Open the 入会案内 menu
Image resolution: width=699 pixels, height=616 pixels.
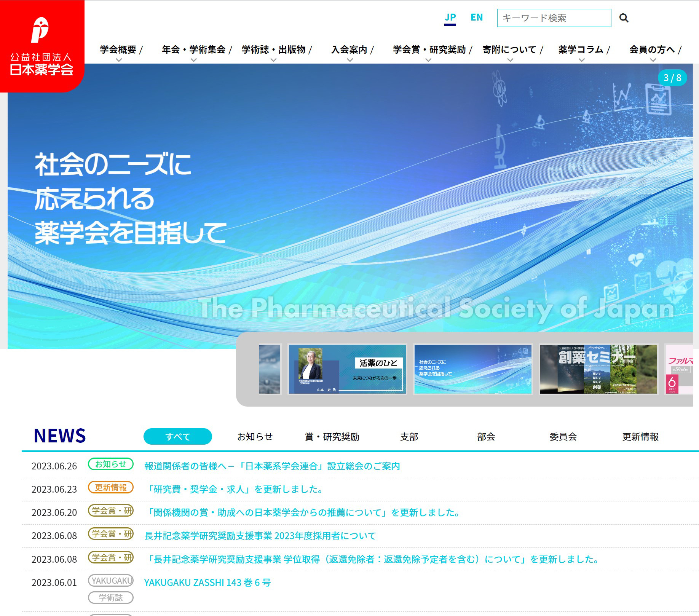(x=349, y=49)
